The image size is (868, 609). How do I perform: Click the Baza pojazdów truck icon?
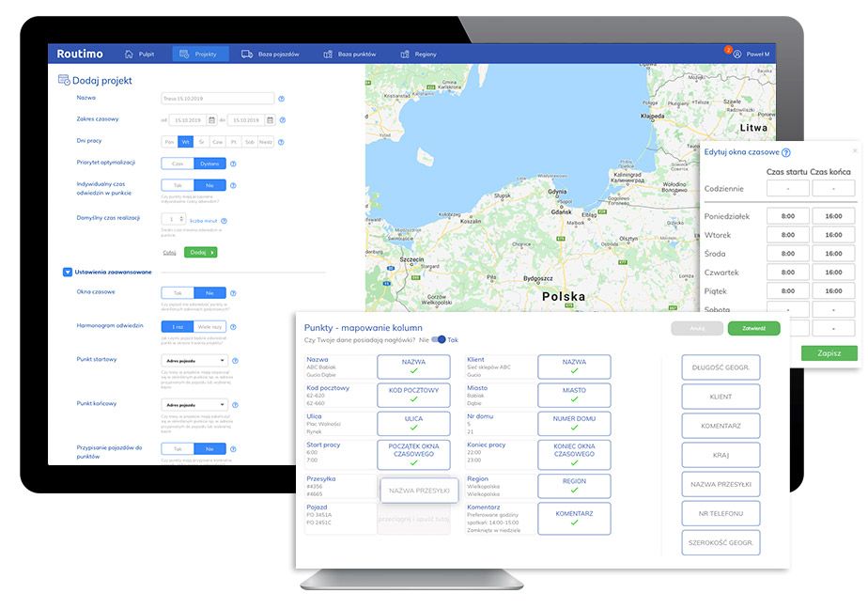(247, 55)
